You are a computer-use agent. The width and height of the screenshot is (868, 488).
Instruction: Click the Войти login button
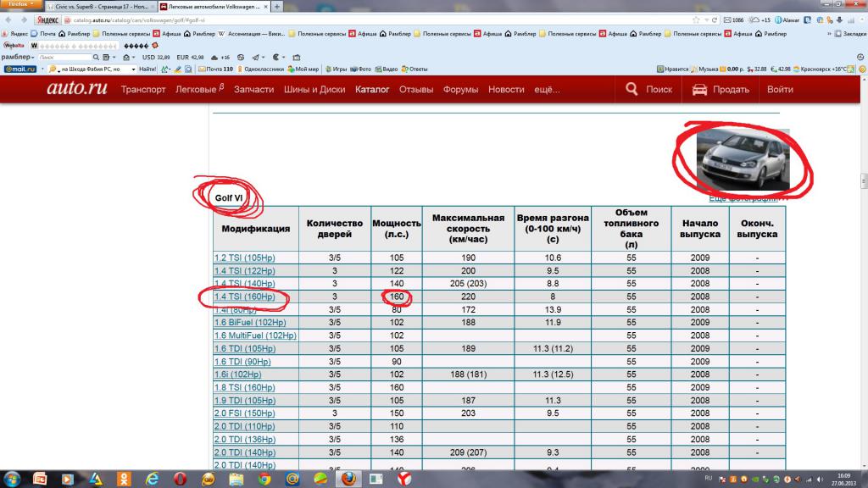(779, 90)
